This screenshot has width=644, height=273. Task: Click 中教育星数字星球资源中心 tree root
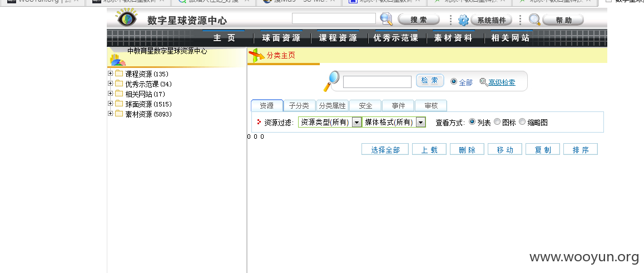[x=167, y=51]
